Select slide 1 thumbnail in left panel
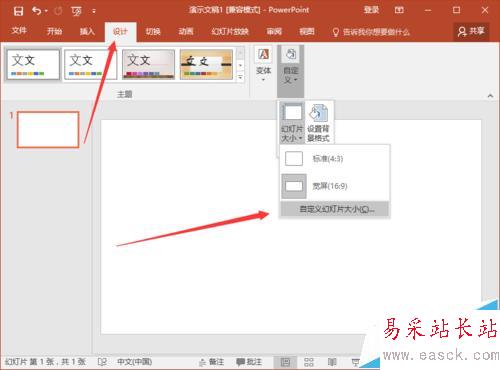The height and width of the screenshot is (370, 500). pos(48,130)
